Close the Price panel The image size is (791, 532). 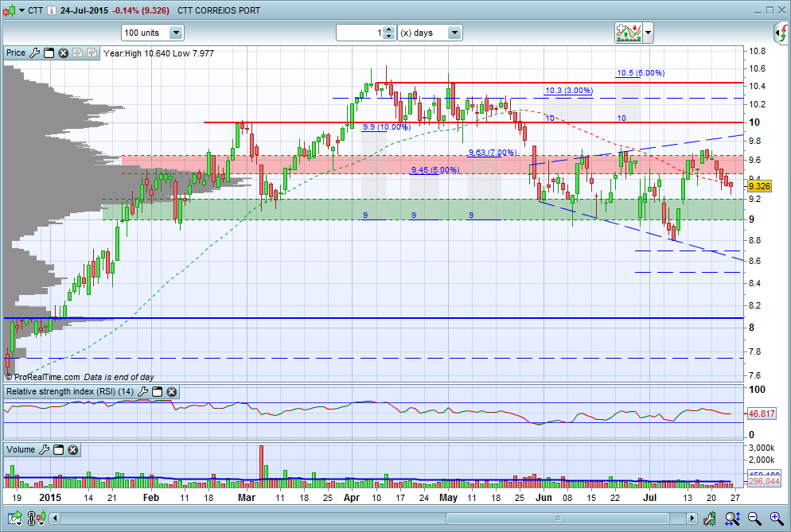63,53
